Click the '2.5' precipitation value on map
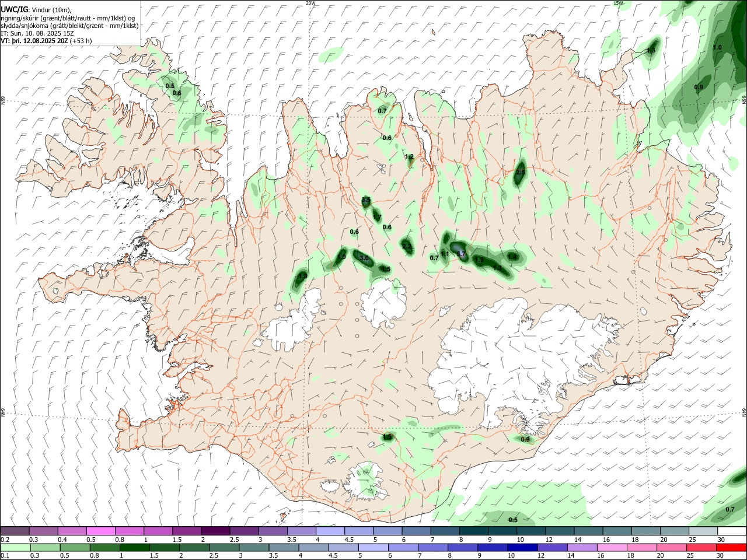Screen dimensions: 747x560 coord(521,172)
